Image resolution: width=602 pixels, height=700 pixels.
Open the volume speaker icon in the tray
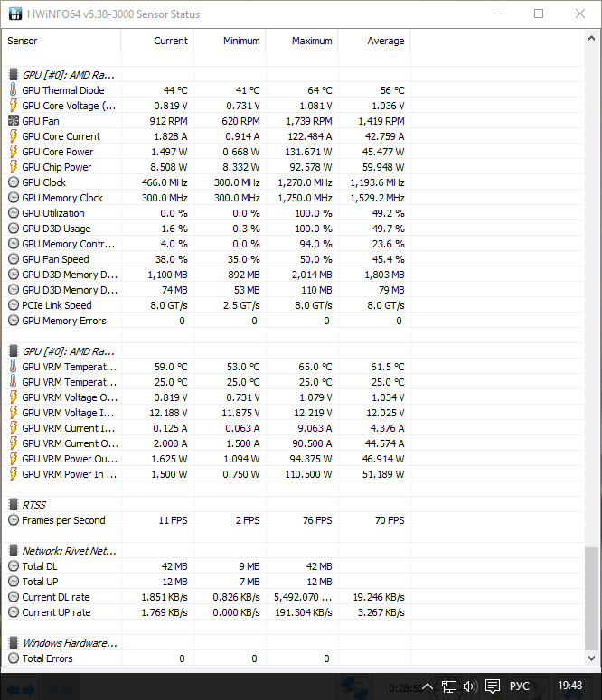coord(470,686)
